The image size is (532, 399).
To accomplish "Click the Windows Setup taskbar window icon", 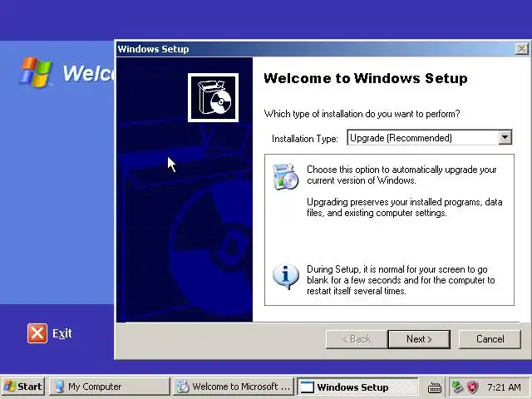I will [x=308, y=387].
